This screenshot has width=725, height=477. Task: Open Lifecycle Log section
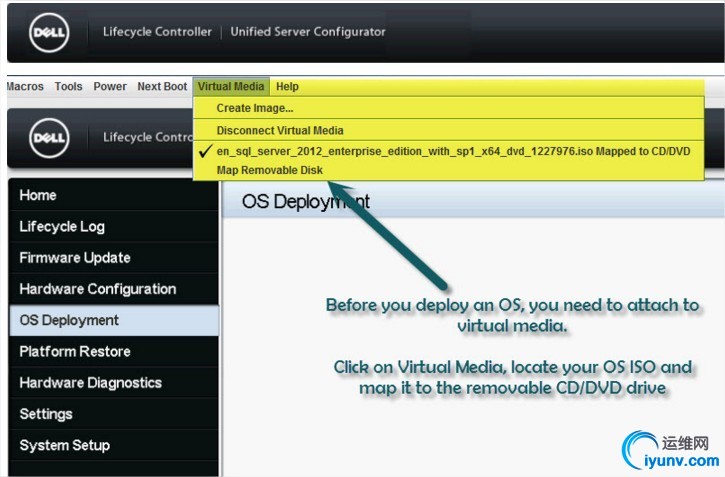tap(113, 226)
